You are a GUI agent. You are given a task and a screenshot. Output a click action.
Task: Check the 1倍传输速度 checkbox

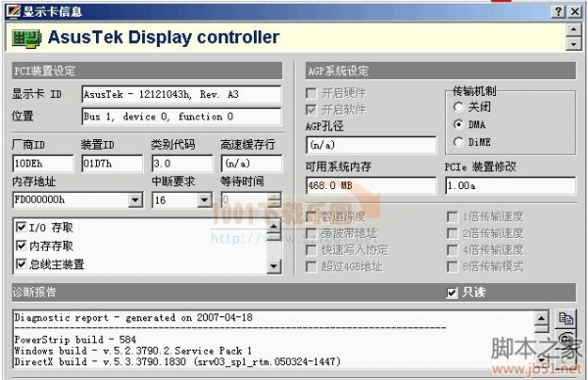click(452, 216)
